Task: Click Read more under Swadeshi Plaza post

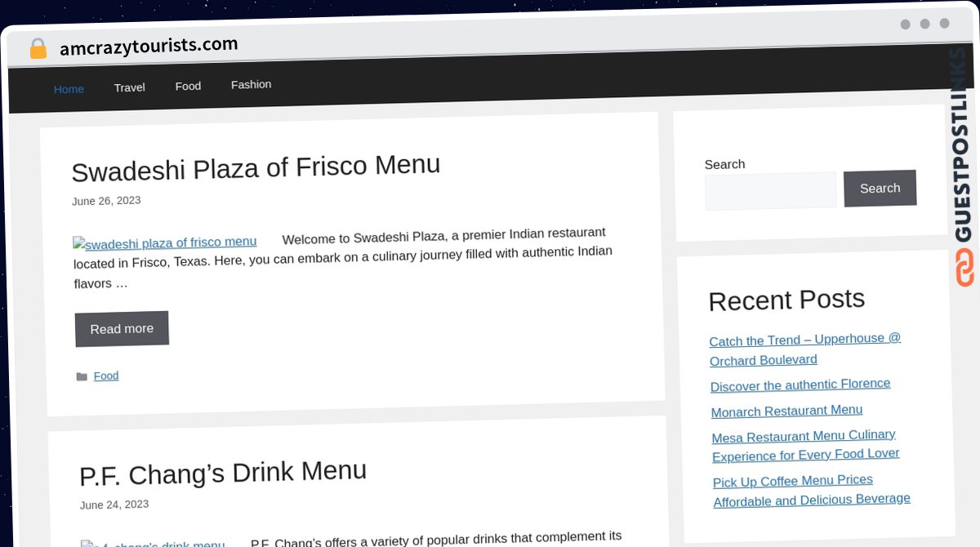Action: (x=122, y=328)
